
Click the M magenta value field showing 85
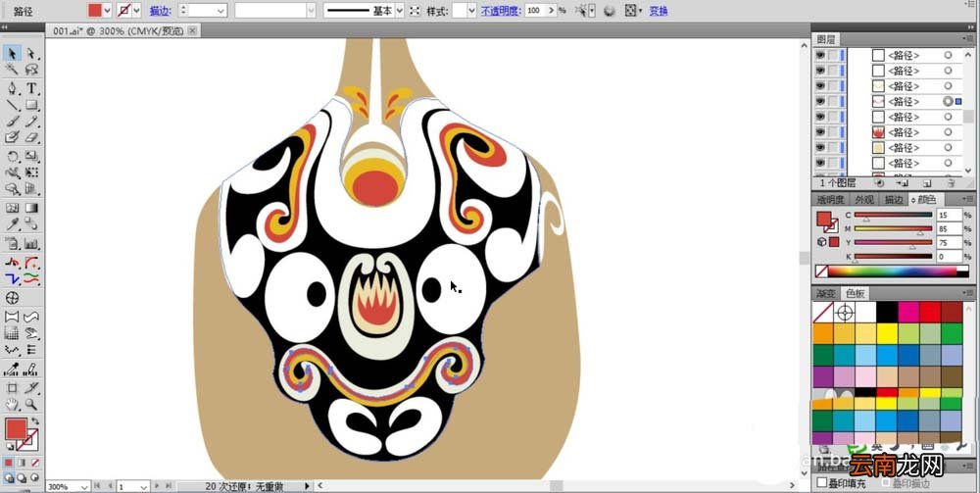[x=948, y=228]
